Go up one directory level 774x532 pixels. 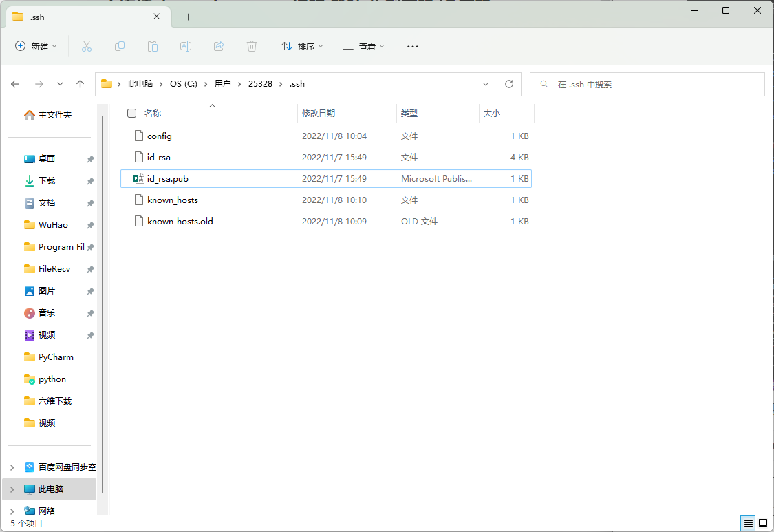[80, 84]
